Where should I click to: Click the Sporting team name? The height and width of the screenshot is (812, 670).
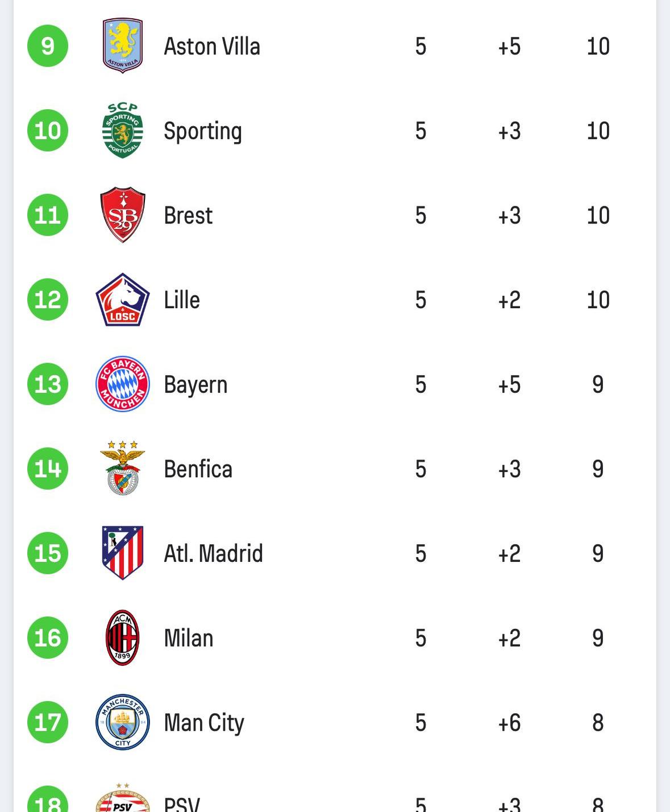point(203,131)
